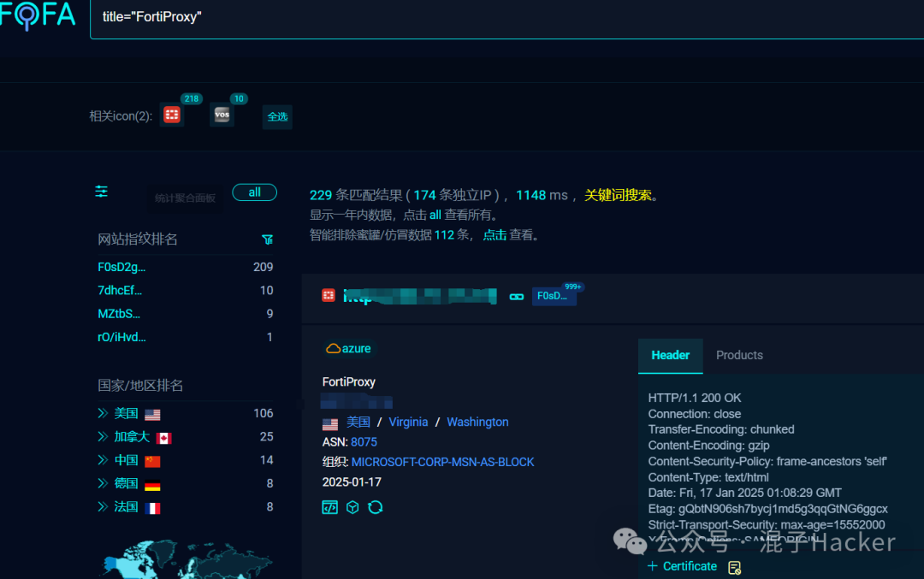Open MICROSOFT-CORP-MSN-AS-BLOCK organization link

coord(442,462)
